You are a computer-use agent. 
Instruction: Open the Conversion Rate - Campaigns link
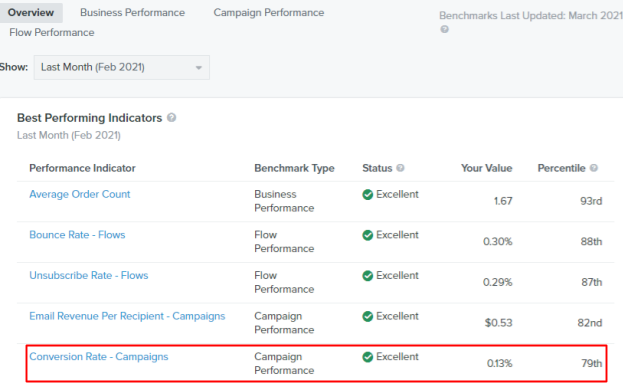click(x=99, y=357)
